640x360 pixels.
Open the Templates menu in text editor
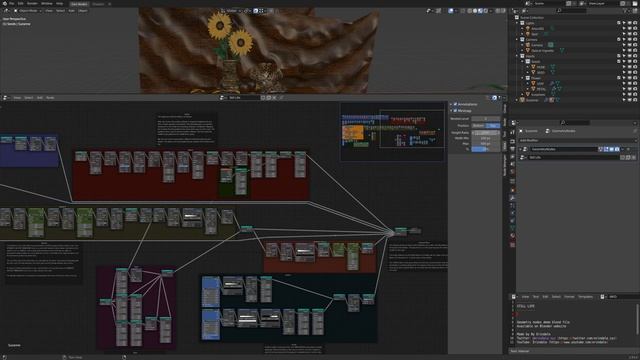(x=585, y=297)
